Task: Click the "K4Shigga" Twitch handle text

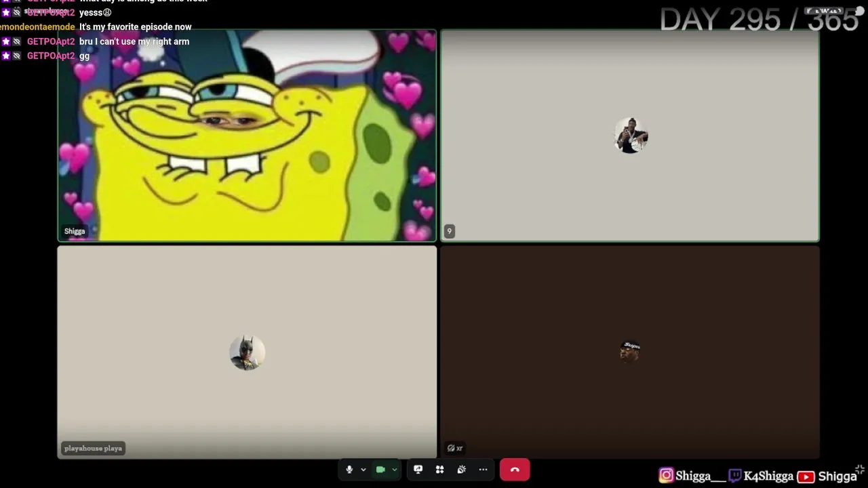Action: coord(768,476)
